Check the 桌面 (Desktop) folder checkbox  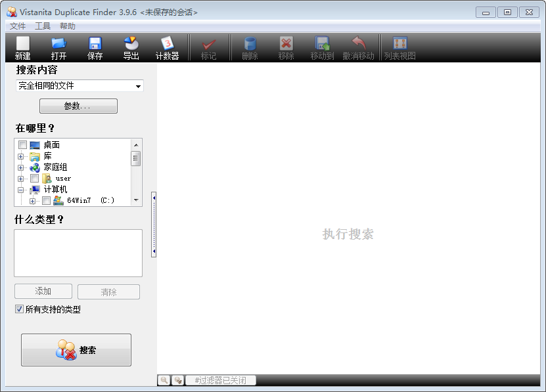(x=23, y=145)
